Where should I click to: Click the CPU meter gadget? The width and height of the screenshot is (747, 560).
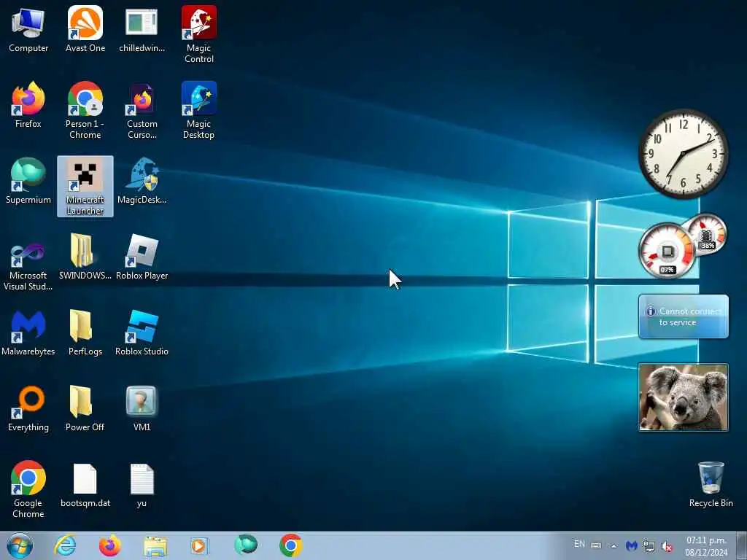(667, 252)
